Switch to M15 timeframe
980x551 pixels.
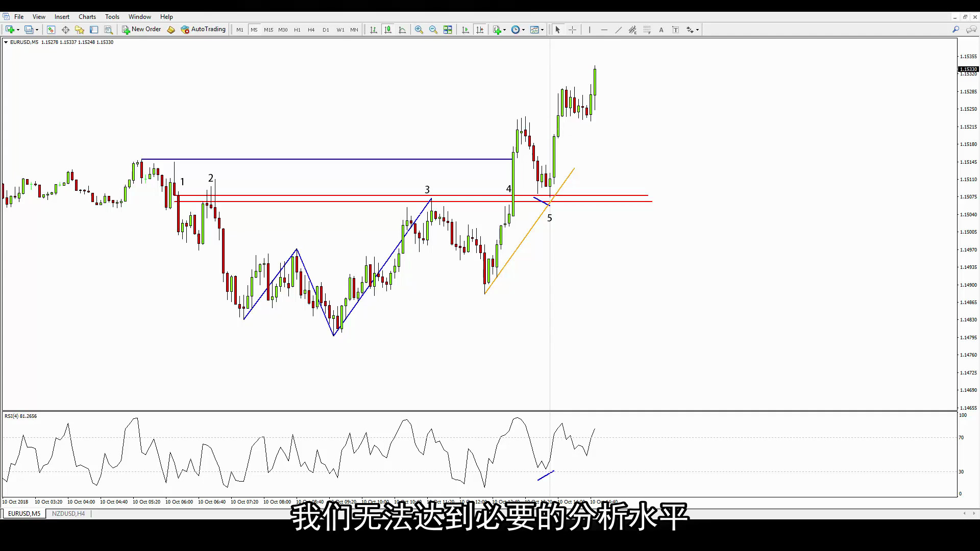pos(268,30)
